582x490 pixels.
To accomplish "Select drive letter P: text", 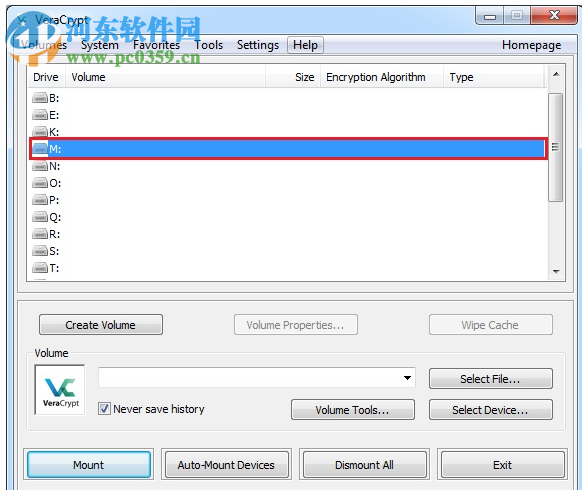I will 54,200.
